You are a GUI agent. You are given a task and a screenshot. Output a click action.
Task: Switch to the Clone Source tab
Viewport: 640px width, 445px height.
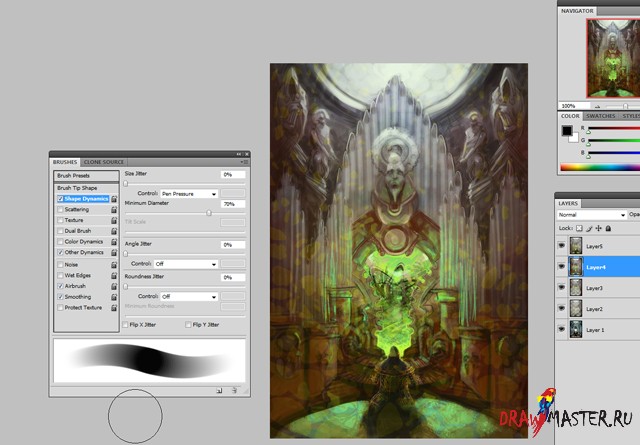(104, 162)
